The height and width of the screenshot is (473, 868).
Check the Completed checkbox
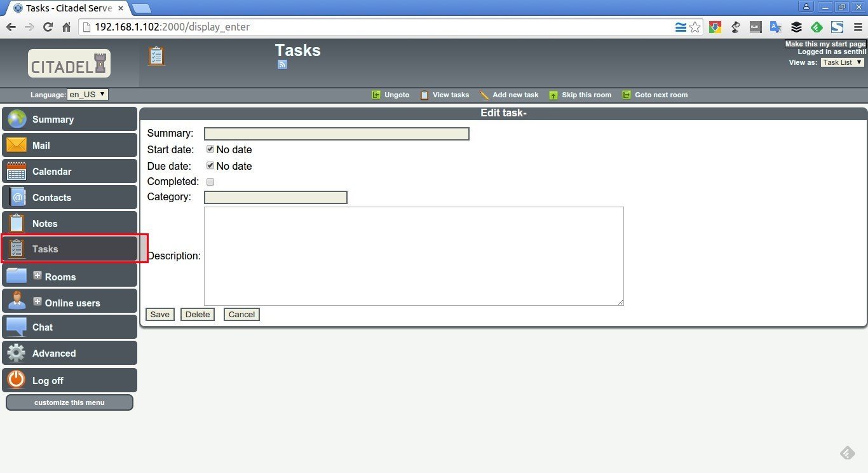pyautogui.click(x=210, y=182)
